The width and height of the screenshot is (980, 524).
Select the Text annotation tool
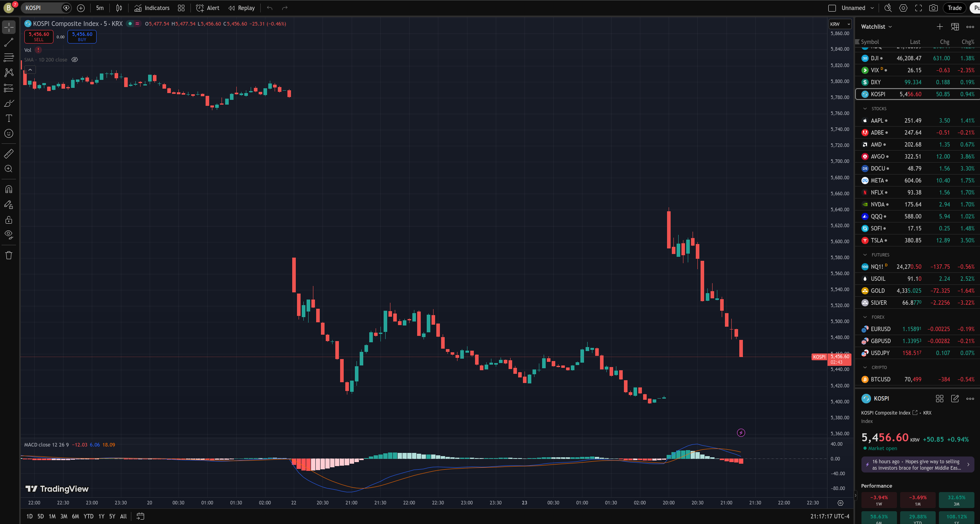pos(9,118)
